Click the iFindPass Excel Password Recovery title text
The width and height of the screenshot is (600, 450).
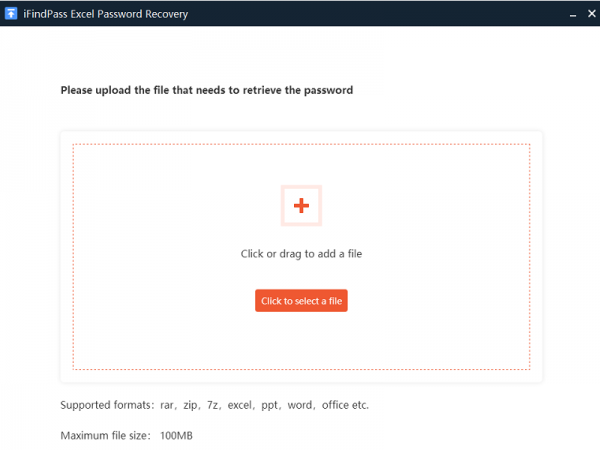click(x=106, y=14)
